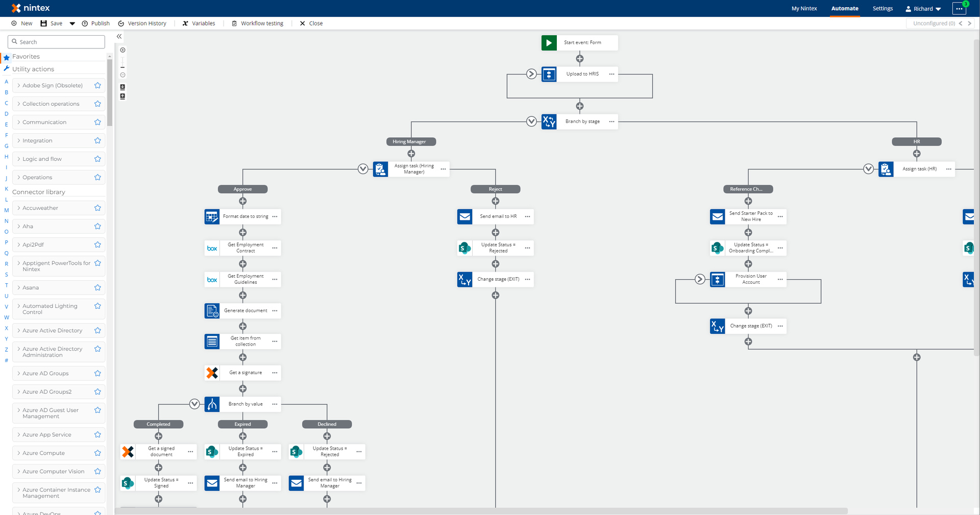The width and height of the screenshot is (980, 515).
Task: Click the Branch by value action icon
Action: point(212,404)
